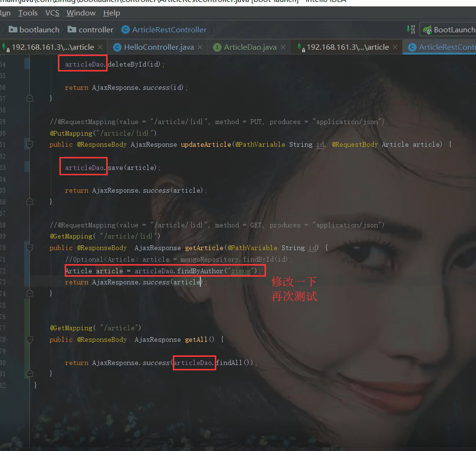Click the commented GET RequestMapping line
The image size is (476, 451).
coord(217,225)
